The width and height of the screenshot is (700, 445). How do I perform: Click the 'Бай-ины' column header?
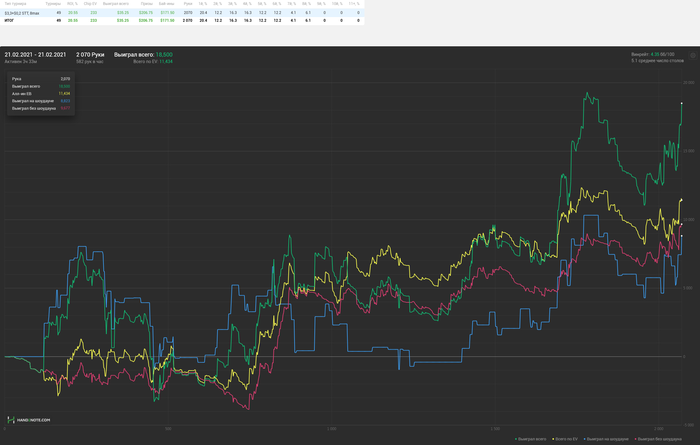[x=167, y=4]
